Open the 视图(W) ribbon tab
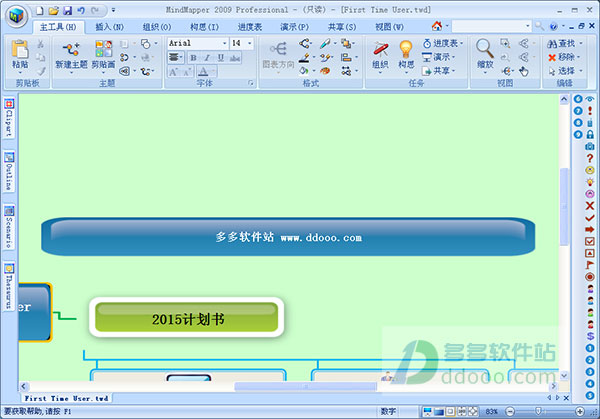Viewport: 600px width, 419px height. (x=389, y=27)
